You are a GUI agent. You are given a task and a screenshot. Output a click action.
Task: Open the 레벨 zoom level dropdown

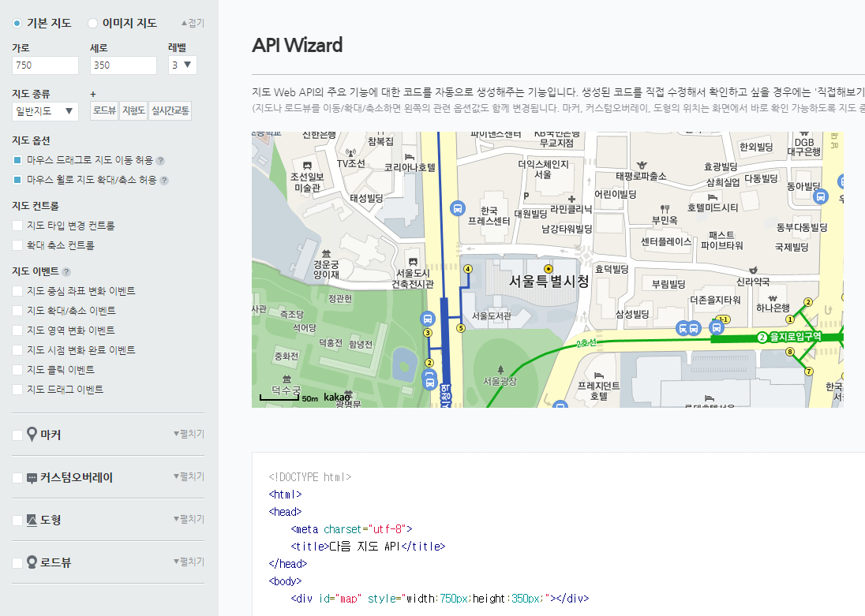point(182,65)
